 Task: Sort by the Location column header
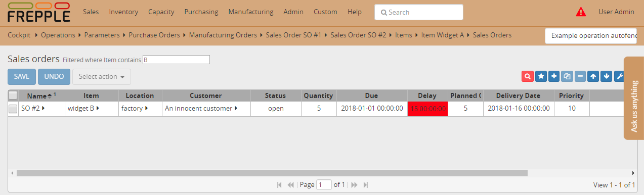(140, 95)
